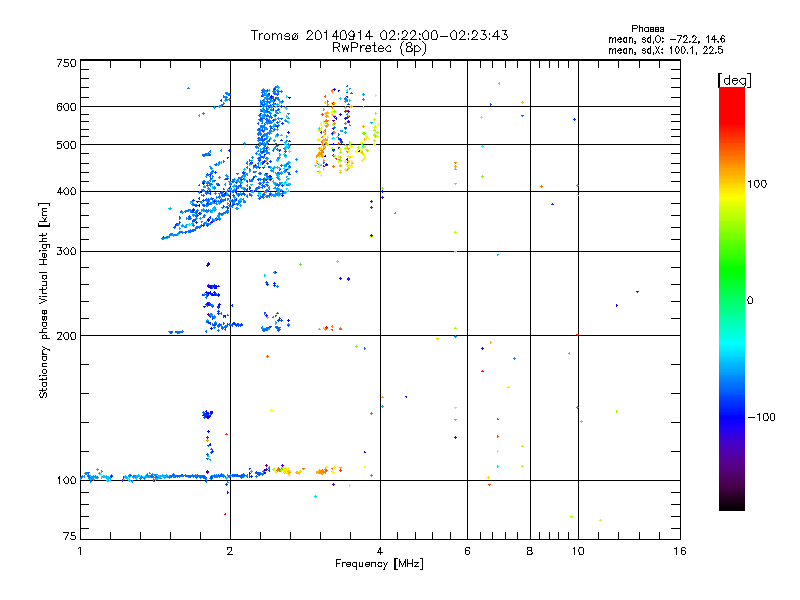Click the 'Frequency [MHz]' axis label
The height and width of the screenshot is (600, 800).
coord(379,564)
